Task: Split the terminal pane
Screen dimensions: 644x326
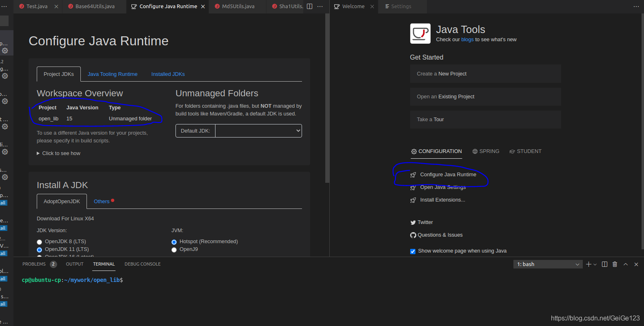Action: point(604,264)
